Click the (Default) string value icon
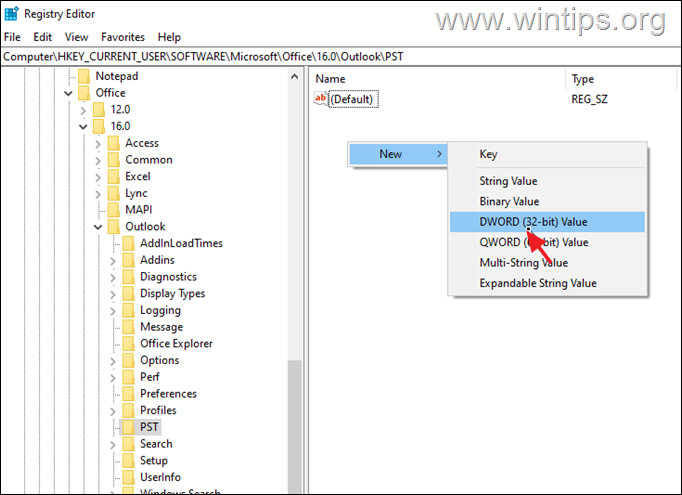Viewport: 682px width, 495px height. coord(321,99)
